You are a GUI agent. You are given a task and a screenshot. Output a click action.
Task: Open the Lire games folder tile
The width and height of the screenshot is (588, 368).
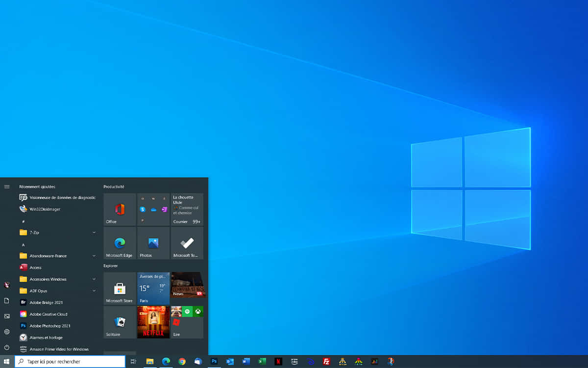[x=187, y=322]
